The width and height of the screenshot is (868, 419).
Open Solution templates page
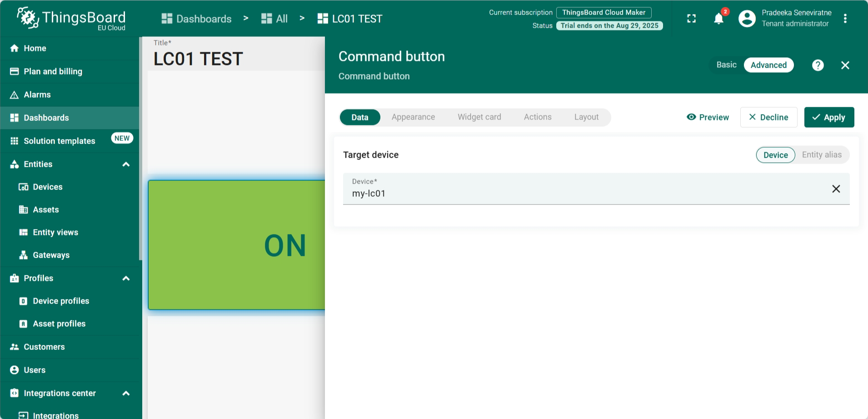pyautogui.click(x=70, y=141)
